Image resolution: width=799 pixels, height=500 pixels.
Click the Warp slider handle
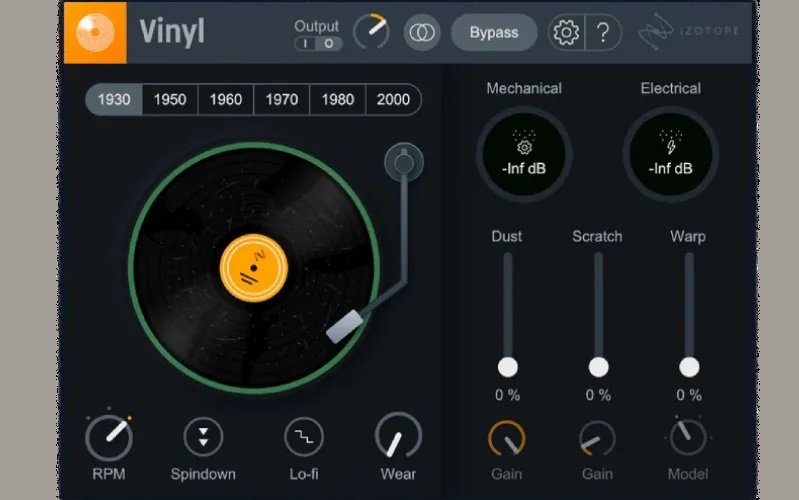click(x=689, y=367)
